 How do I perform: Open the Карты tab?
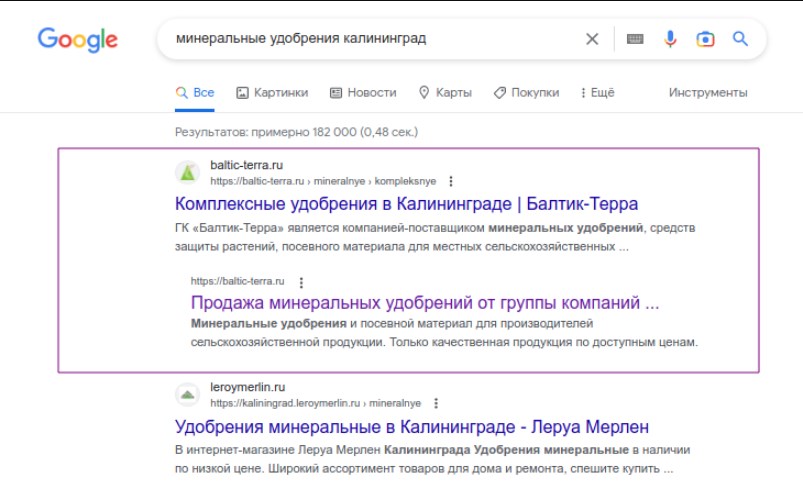coord(445,93)
